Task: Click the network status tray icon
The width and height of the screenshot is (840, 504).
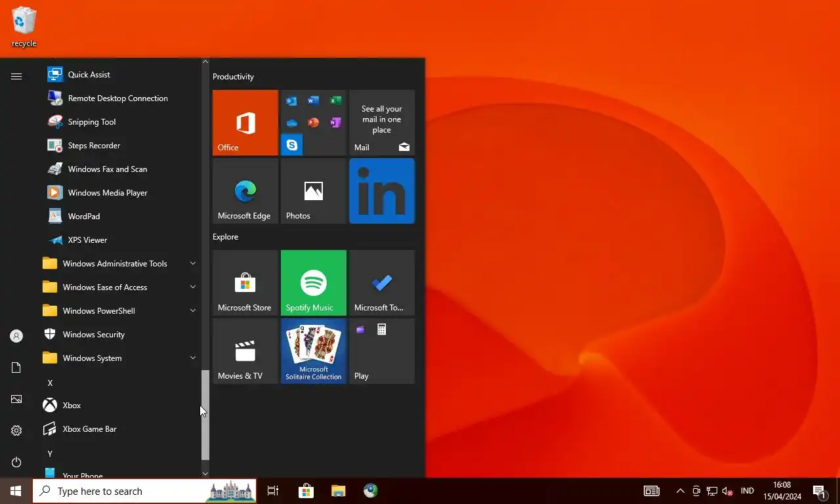Action: (x=711, y=491)
